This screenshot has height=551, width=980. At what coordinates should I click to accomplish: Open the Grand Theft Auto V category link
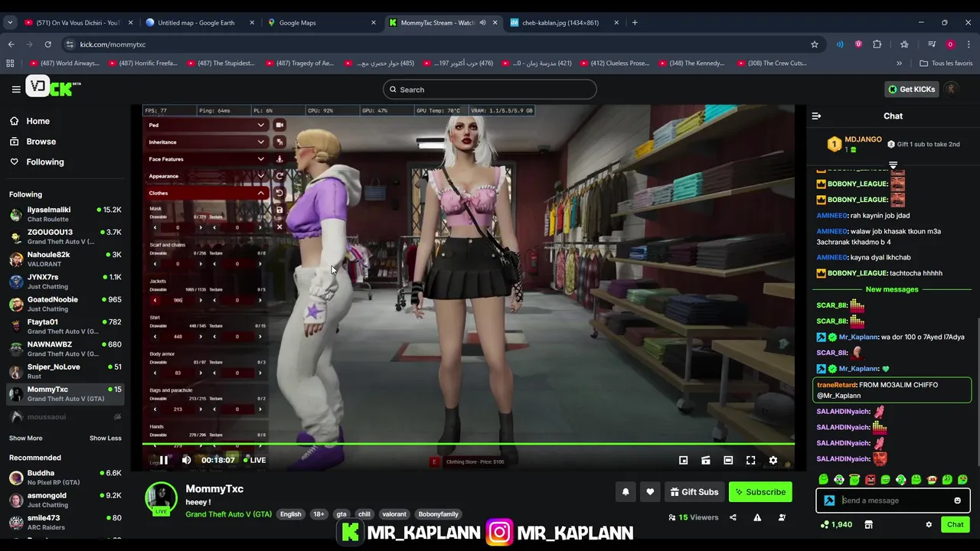point(228,514)
